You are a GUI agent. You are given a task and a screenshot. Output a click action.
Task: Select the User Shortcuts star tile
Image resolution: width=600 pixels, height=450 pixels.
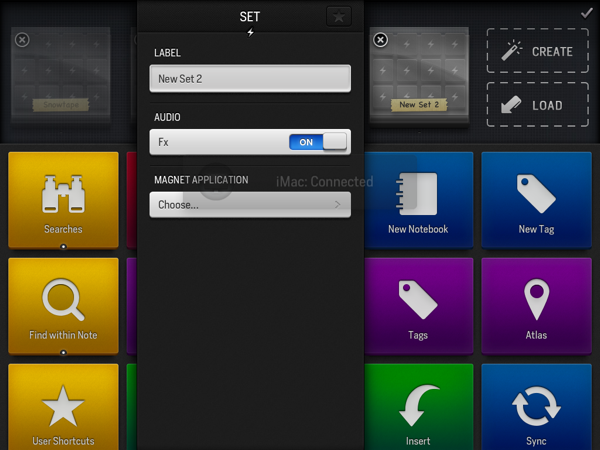click(x=63, y=410)
